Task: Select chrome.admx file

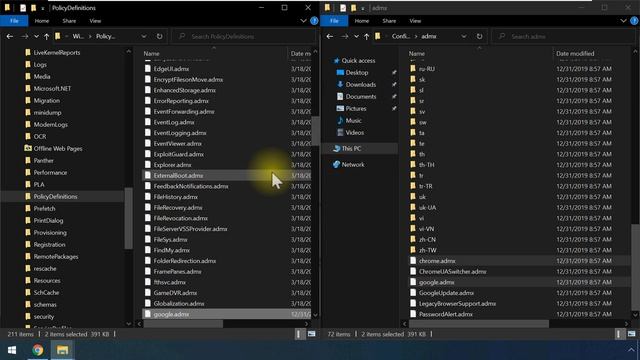Action: click(437, 261)
